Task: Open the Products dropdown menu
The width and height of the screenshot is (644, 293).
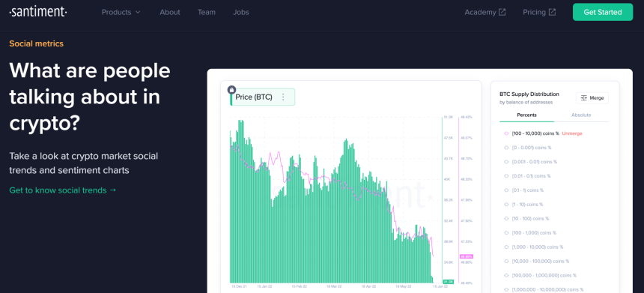Action: tap(121, 12)
